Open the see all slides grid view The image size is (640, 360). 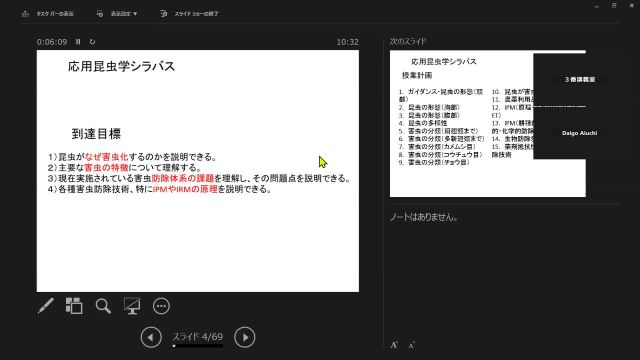74,306
